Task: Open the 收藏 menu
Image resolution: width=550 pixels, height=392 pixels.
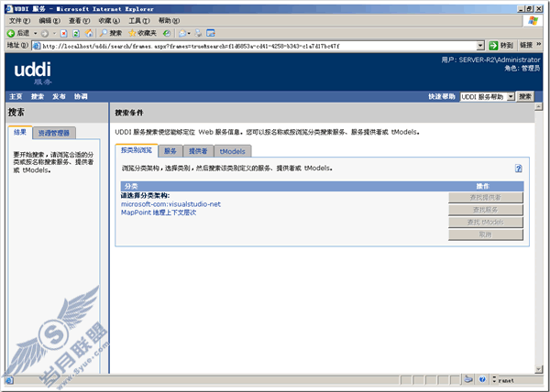Action: tap(109, 21)
